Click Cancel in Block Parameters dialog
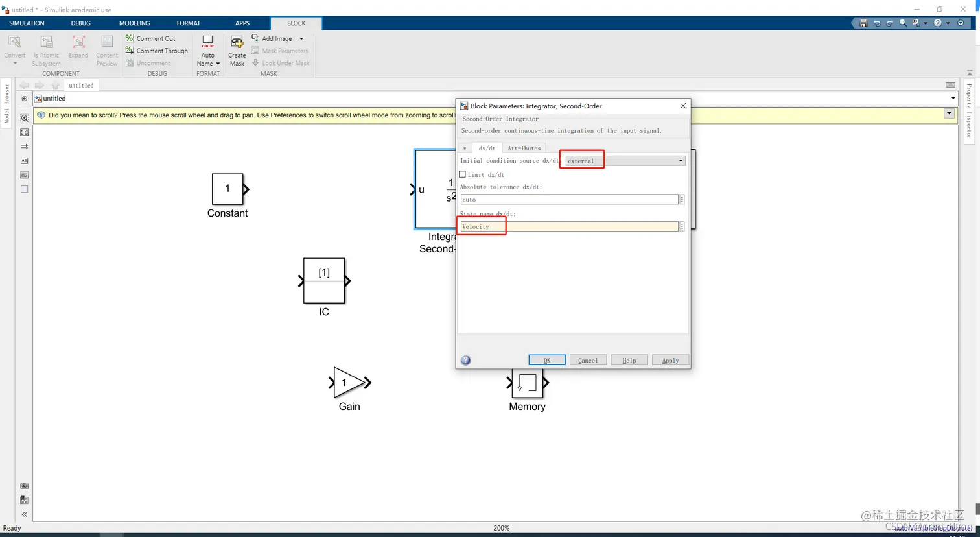 [x=588, y=361]
